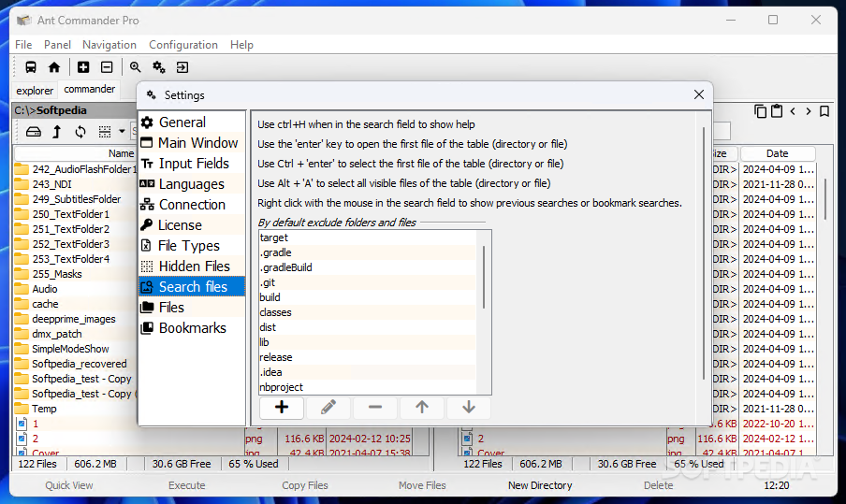Select License settings category
This screenshot has height=504, width=846.
pyautogui.click(x=192, y=224)
